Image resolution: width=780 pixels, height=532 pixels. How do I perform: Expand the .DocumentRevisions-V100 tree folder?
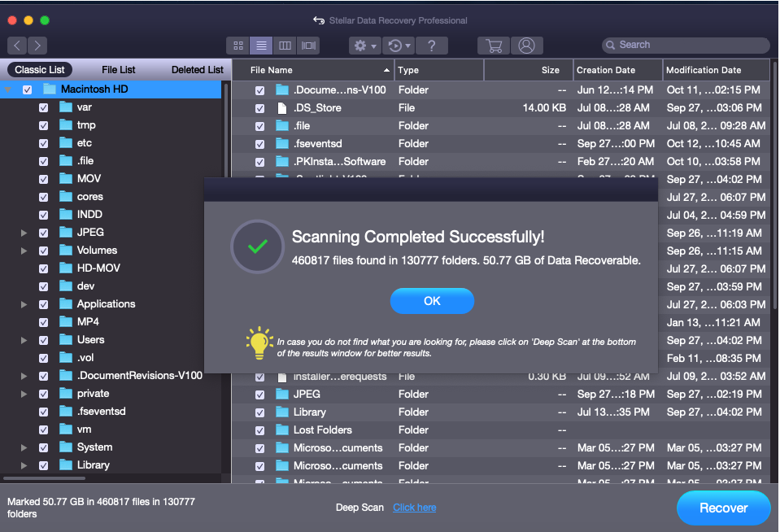24,376
